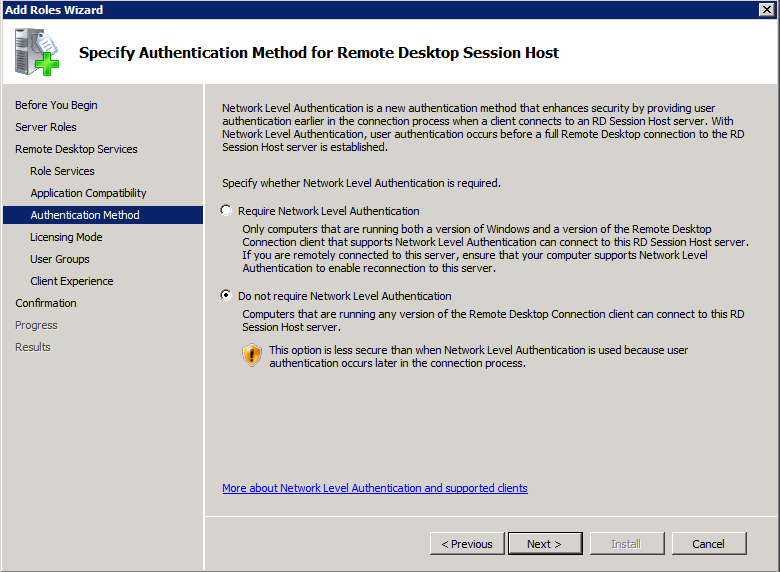
Task: Select Do not require Network Level Authentication
Action: click(x=226, y=295)
